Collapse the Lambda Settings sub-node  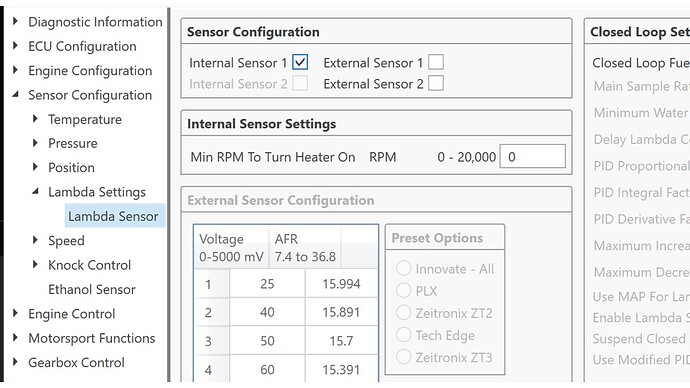tap(35, 191)
